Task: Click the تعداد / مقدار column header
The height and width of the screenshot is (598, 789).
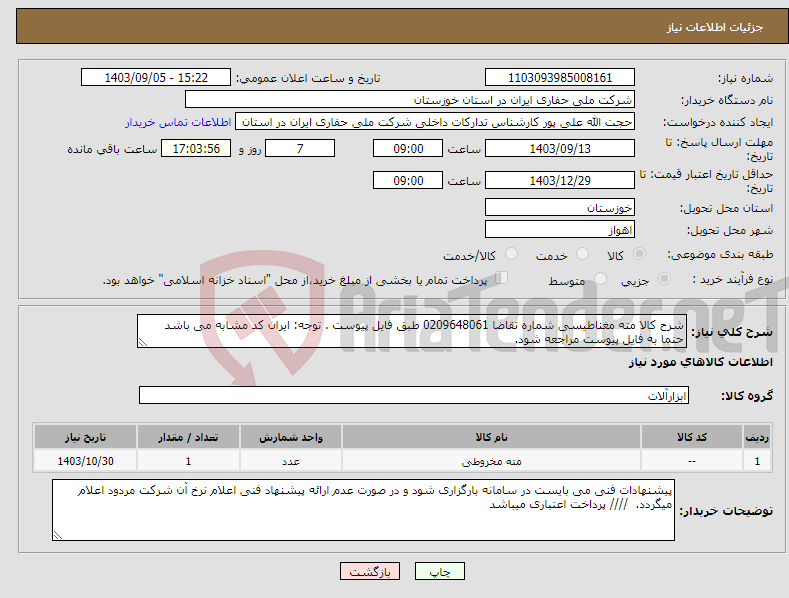Action: coord(188,437)
